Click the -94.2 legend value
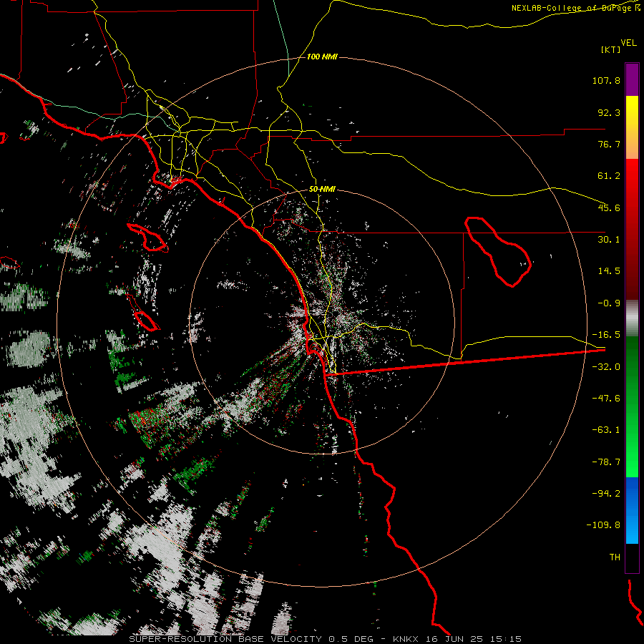The width and height of the screenshot is (644, 644). [606, 494]
